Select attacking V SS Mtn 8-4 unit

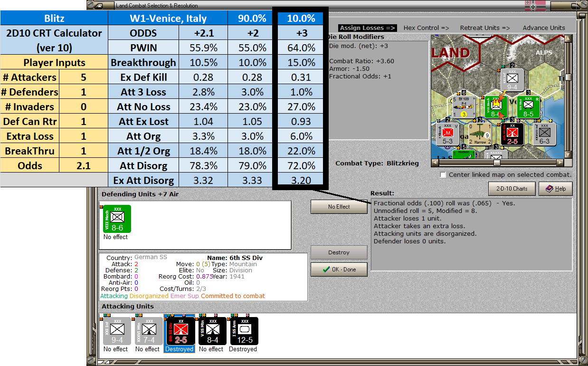click(x=213, y=331)
